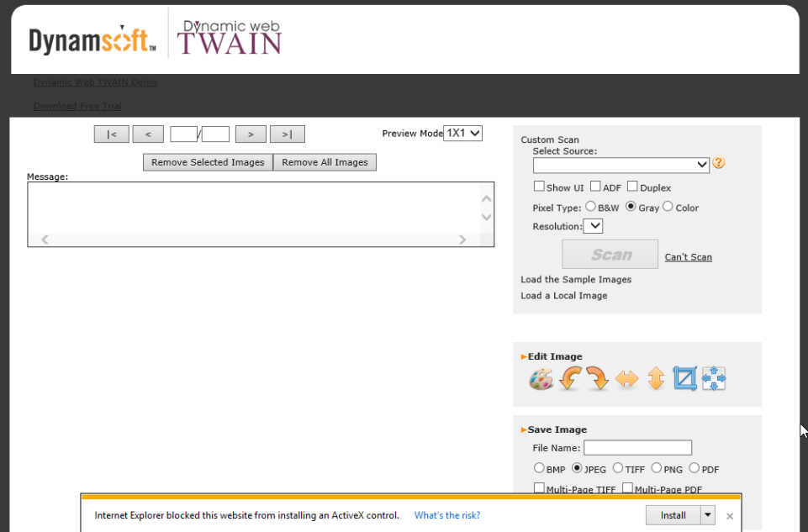Open the image editor palette icon
This screenshot has width=808, height=532.
pos(541,380)
